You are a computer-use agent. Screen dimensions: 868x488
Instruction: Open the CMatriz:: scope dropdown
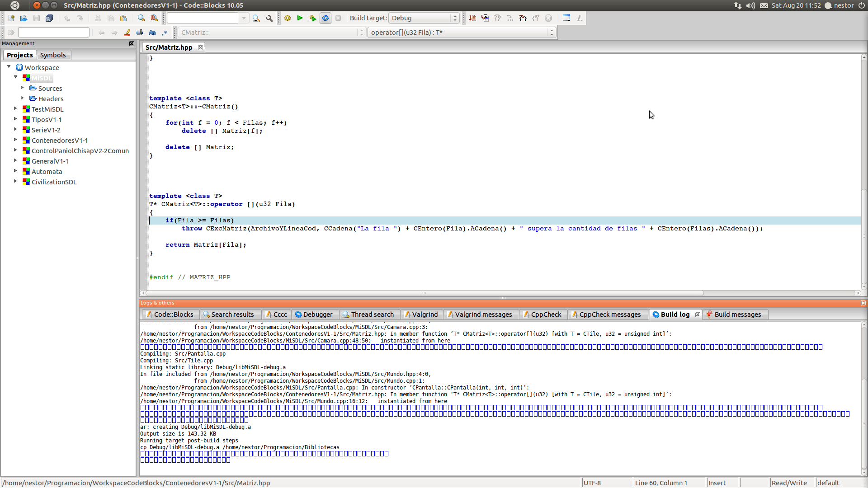[271, 33]
